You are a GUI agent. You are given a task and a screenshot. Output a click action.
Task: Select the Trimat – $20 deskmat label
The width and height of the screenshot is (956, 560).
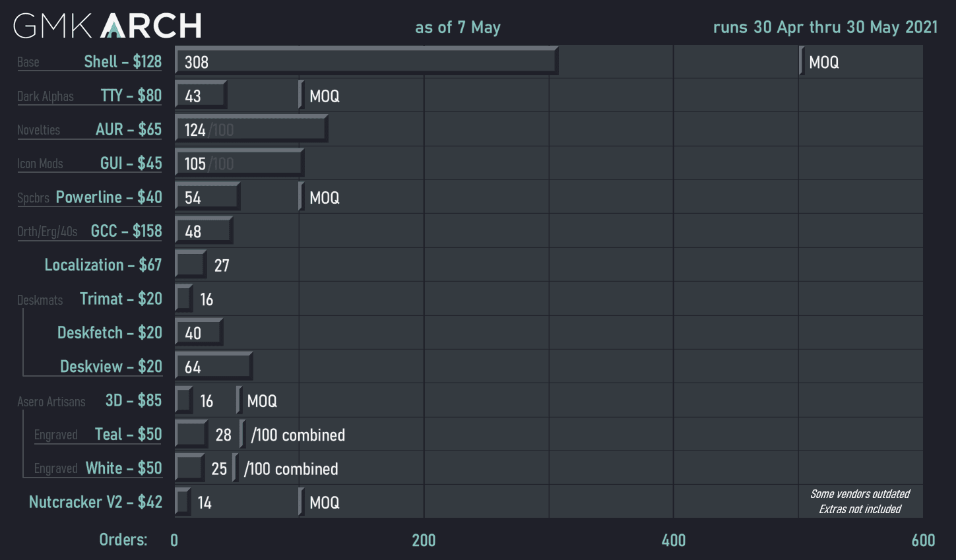[121, 299]
